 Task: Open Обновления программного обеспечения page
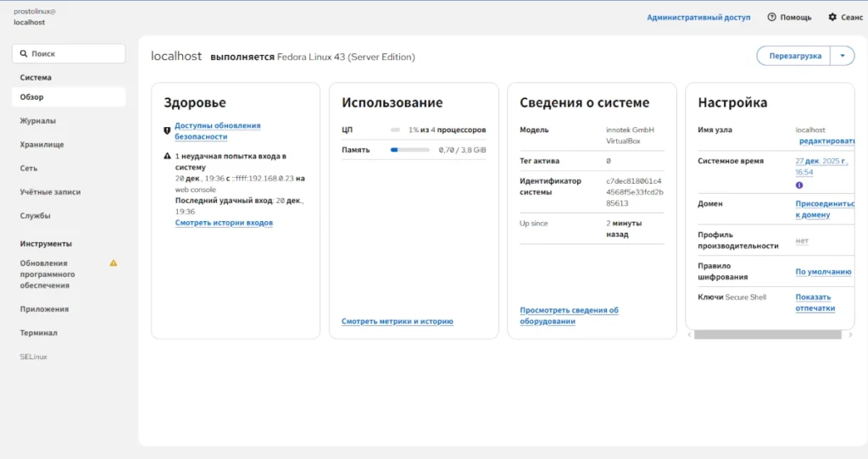click(x=69, y=274)
